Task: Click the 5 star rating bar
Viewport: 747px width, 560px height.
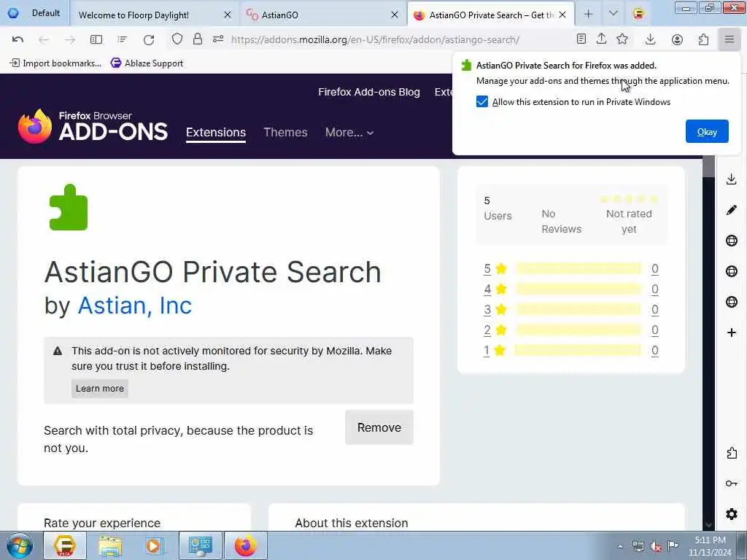Action: 578,268
